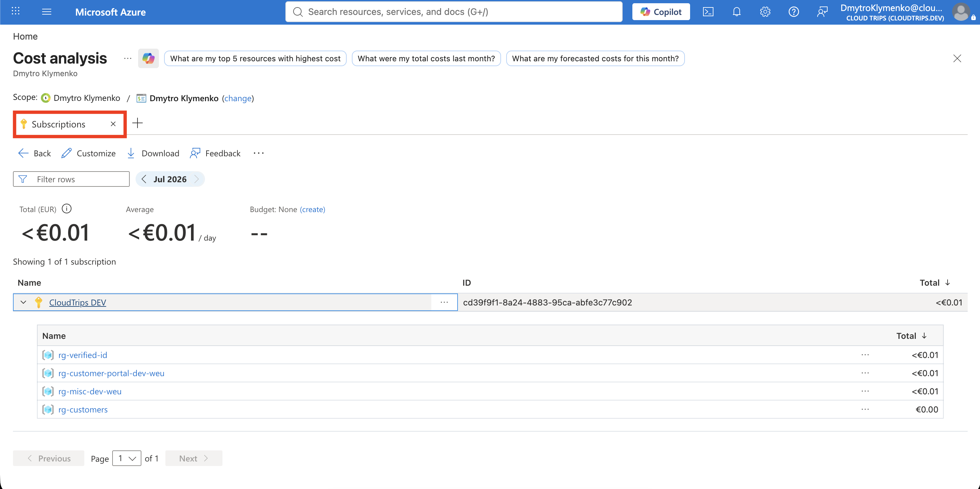Go to next month after Jul 2026
Image resolution: width=980 pixels, height=489 pixels.
click(x=197, y=179)
